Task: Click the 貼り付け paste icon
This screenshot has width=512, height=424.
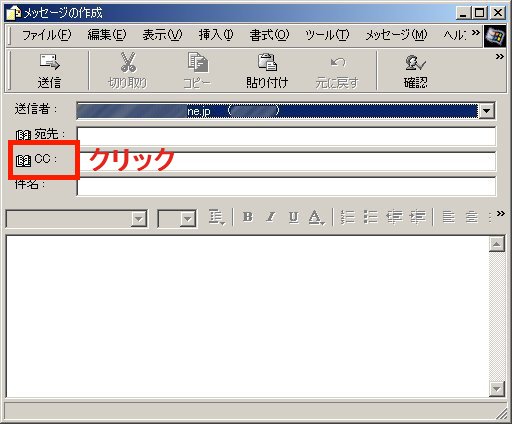Action: tap(267, 62)
